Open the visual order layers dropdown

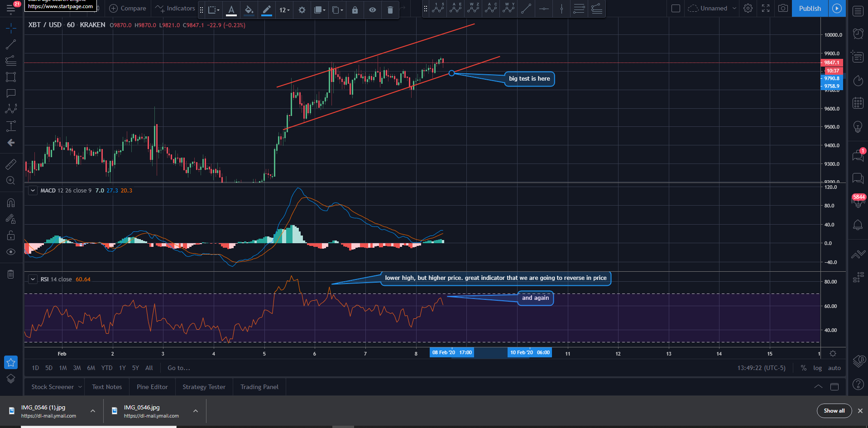click(x=320, y=10)
